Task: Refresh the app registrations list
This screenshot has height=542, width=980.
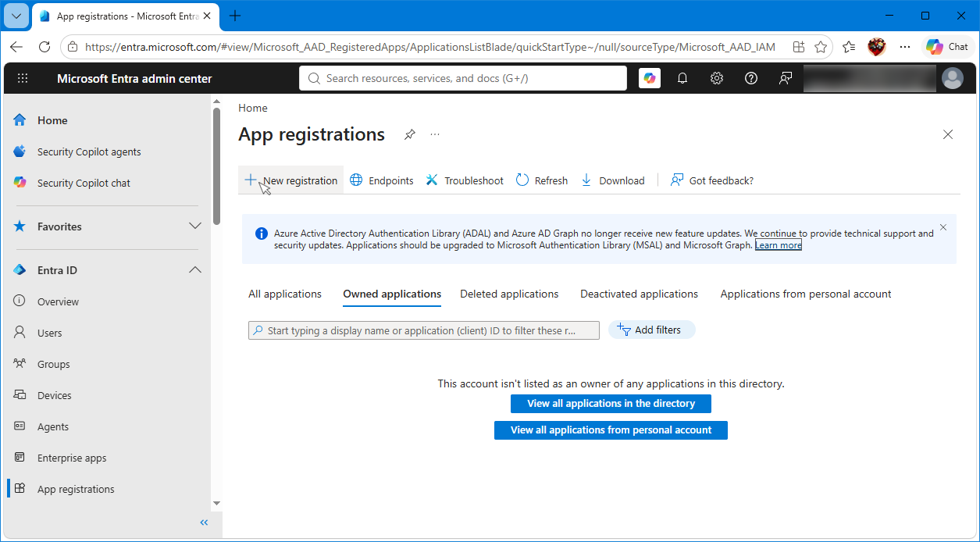Action: coord(542,180)
